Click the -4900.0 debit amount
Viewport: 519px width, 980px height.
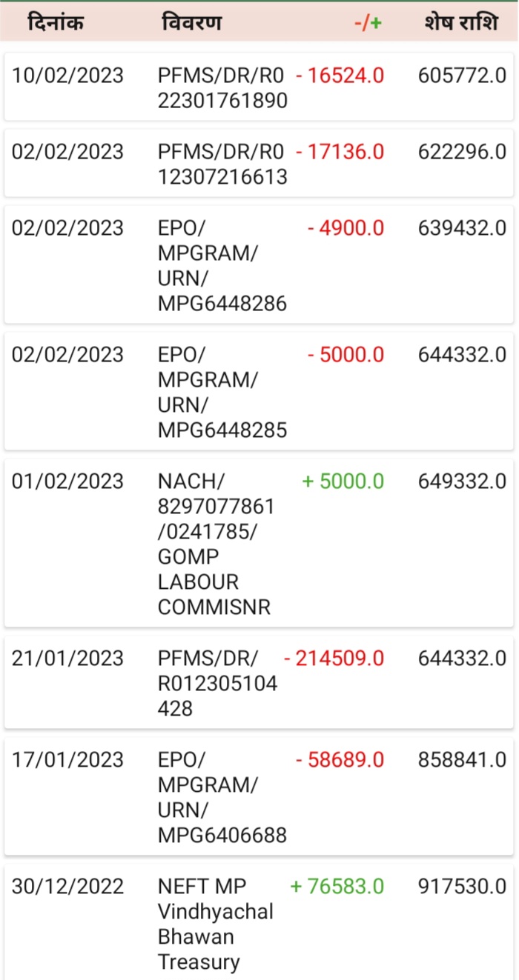point(346,227)
